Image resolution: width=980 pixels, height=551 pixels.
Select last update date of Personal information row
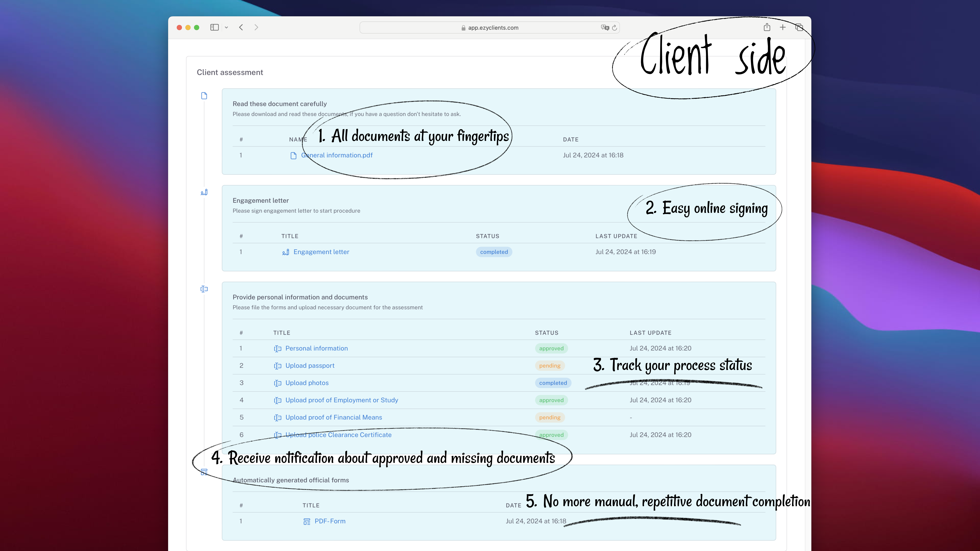(x=660, y=348)
